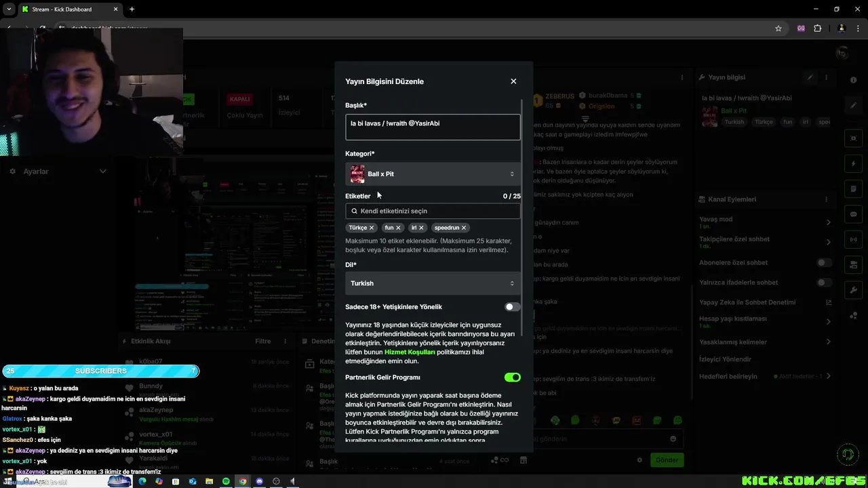This screenshot has height=488, width=868.
Task: Open chat settings gear icon
Action: tap(639, 460)
